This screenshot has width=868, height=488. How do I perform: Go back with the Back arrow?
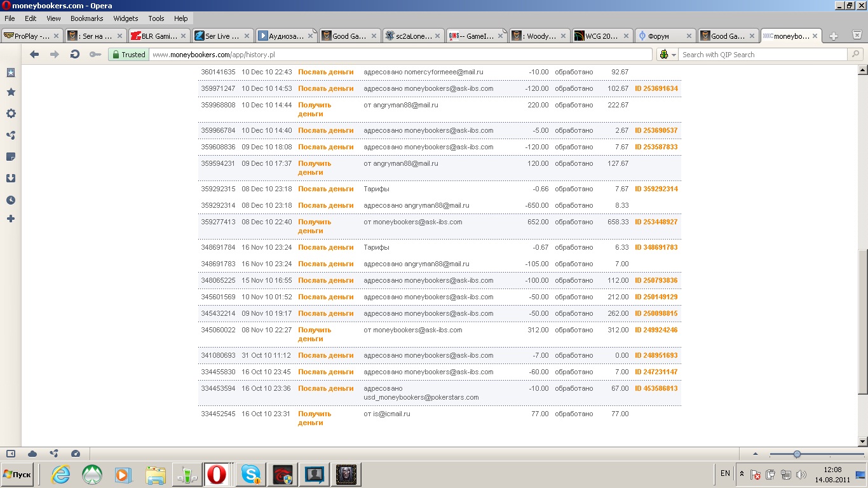pyautogui.click(x=35, y=55)
